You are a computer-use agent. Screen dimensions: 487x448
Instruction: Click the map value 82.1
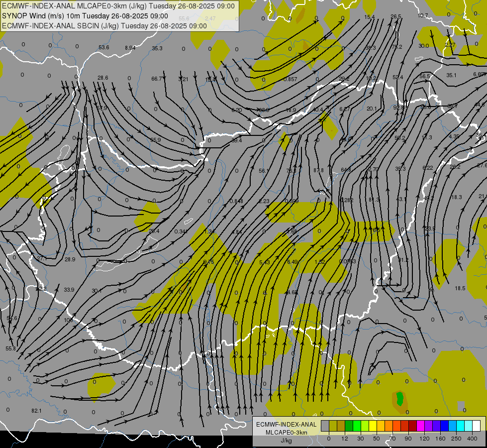pos(36,411)
